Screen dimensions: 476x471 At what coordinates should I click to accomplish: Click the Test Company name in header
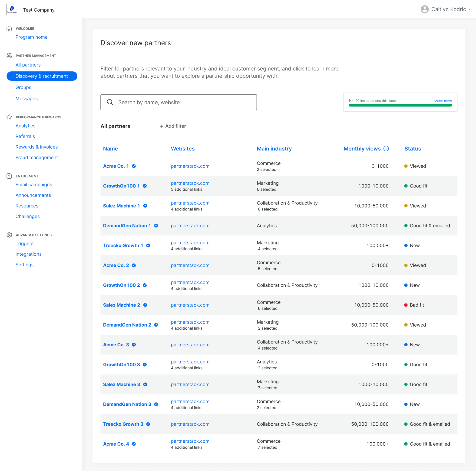click(x=39, y=10)
